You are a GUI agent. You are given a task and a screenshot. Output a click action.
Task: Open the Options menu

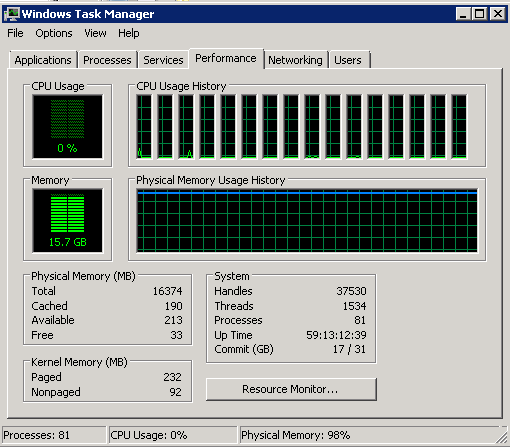tap(54, 33)
